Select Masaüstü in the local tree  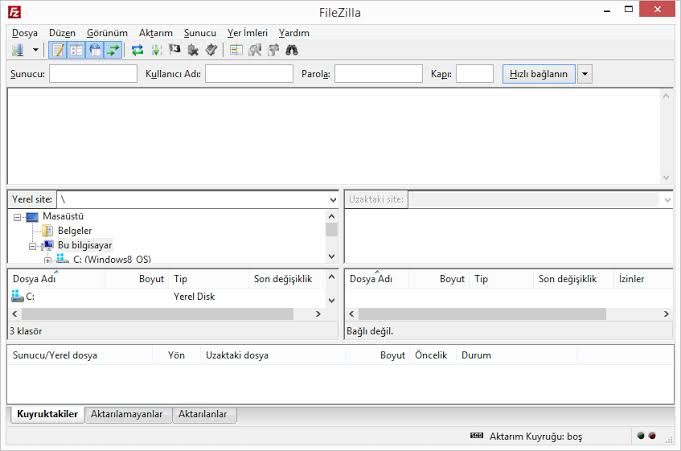tap(63, 216)
